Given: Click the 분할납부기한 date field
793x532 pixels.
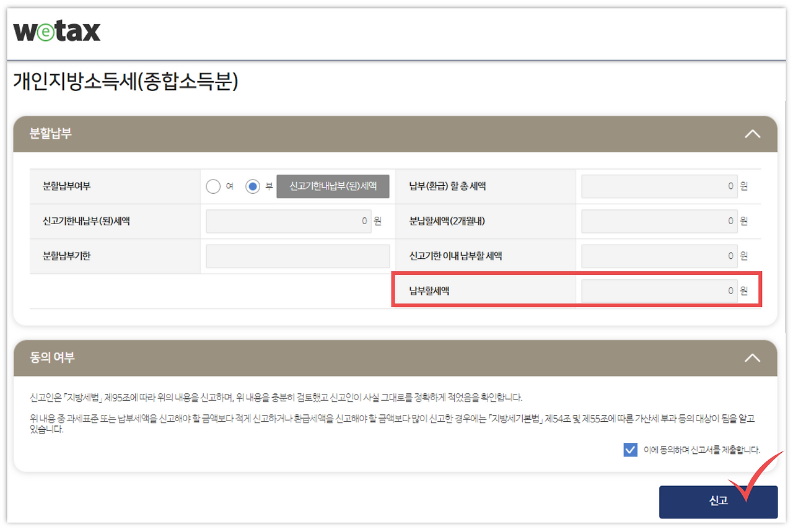Looking at the screenshot, I should 297,256.
